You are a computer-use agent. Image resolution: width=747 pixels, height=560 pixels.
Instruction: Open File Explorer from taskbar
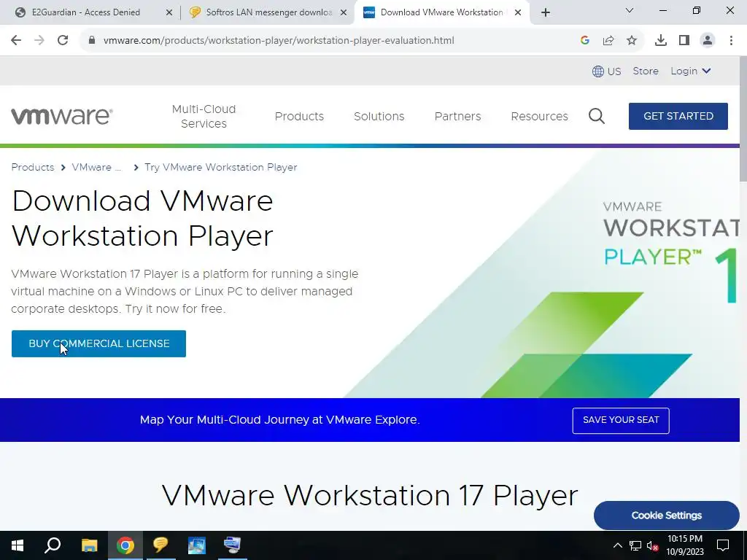89,545
